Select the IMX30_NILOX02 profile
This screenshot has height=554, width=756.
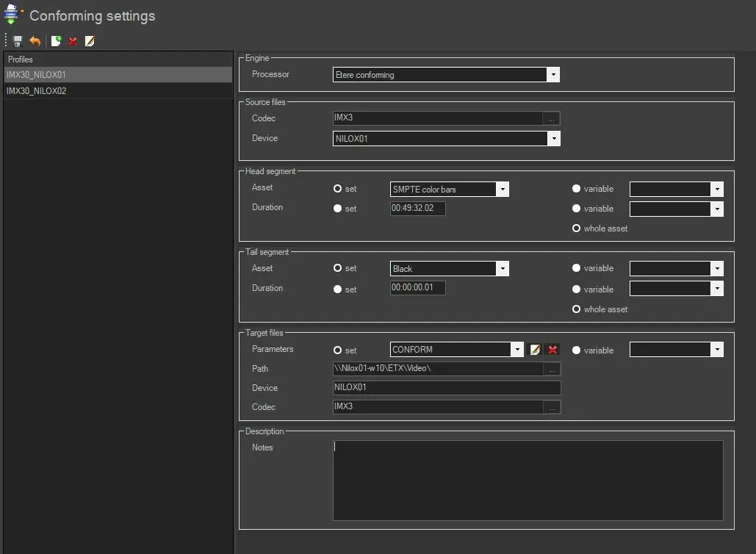click(118, 91)
